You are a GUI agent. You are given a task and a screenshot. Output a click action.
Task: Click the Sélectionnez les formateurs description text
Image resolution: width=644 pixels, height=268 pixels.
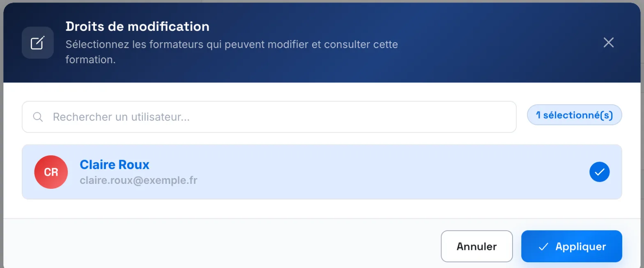click(232, 52)
